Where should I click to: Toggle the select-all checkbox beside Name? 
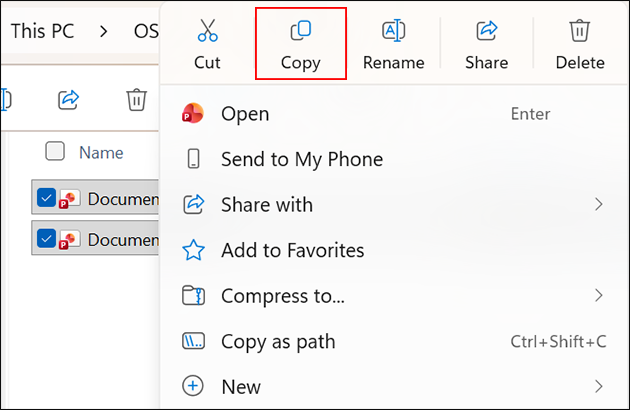coord(56,152)
